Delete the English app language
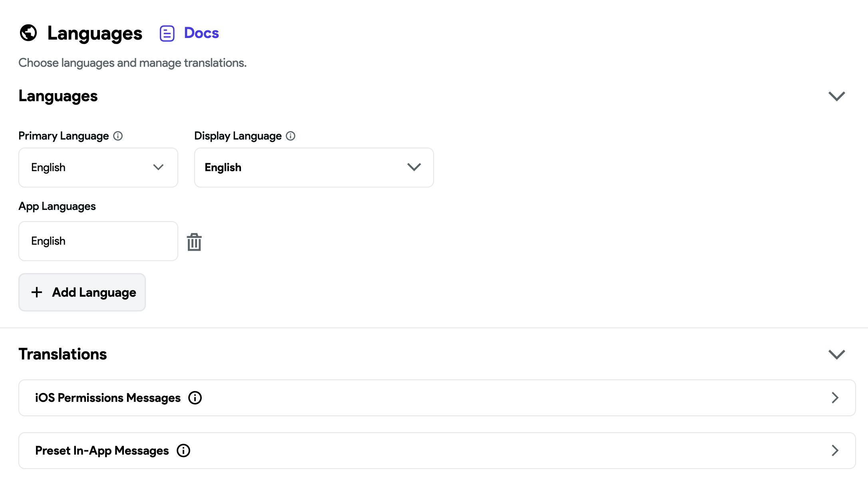 [x=194, y=242]
